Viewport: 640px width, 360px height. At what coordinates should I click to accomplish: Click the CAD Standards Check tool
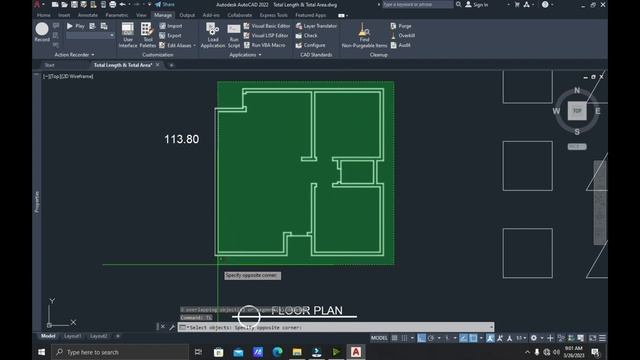[307, 36]
